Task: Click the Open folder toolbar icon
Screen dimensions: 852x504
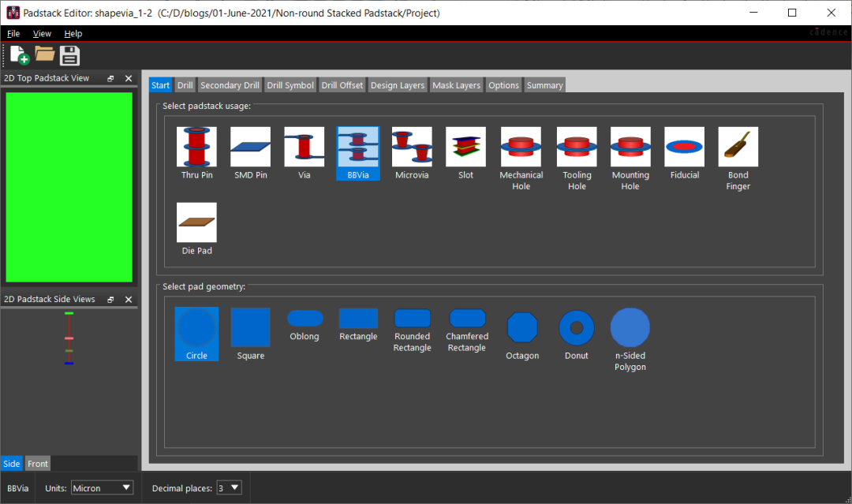Action: (x=44, y=55)
